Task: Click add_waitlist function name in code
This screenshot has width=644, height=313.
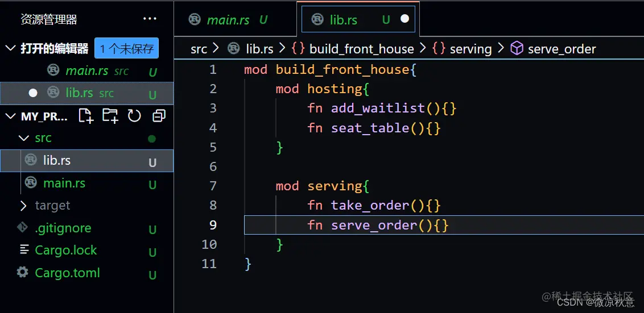Action: [x=378, y=108]
